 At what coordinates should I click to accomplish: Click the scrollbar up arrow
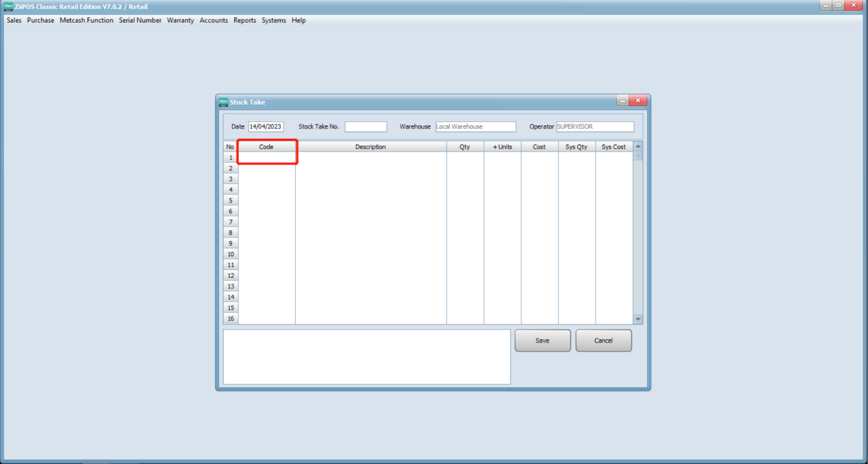coord(638,146)
